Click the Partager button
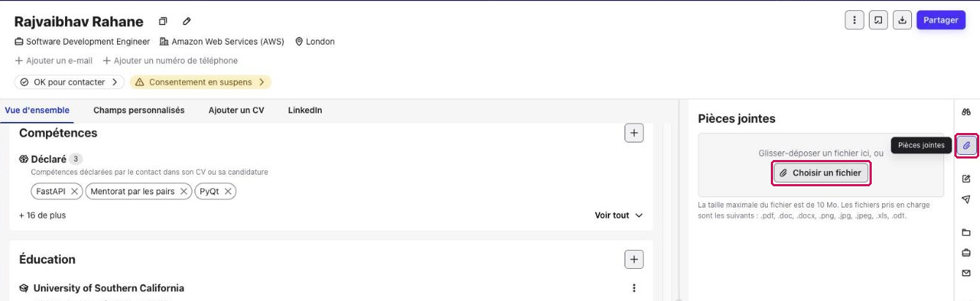The width and height of the screenshot is (980, 301). coord(941,20)
